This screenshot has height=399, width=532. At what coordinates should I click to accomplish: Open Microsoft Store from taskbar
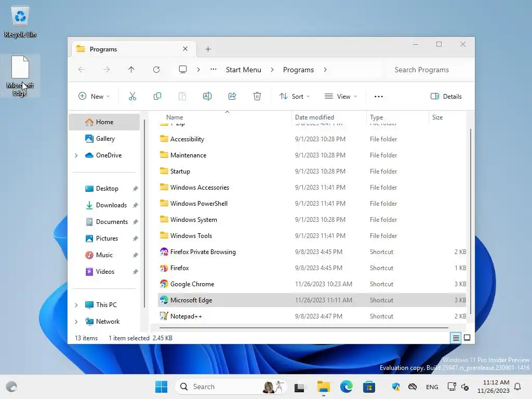click(x=369, y=387)
